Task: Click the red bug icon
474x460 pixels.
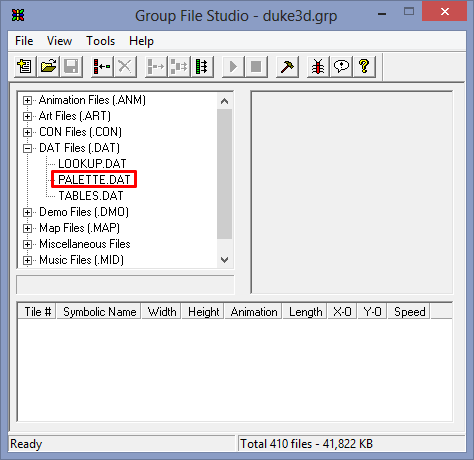Action: tap(318, 67)
